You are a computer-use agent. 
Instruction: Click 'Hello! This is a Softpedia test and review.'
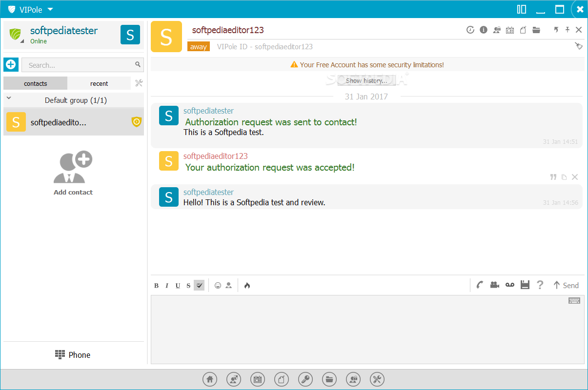click(x=254, y=202)
